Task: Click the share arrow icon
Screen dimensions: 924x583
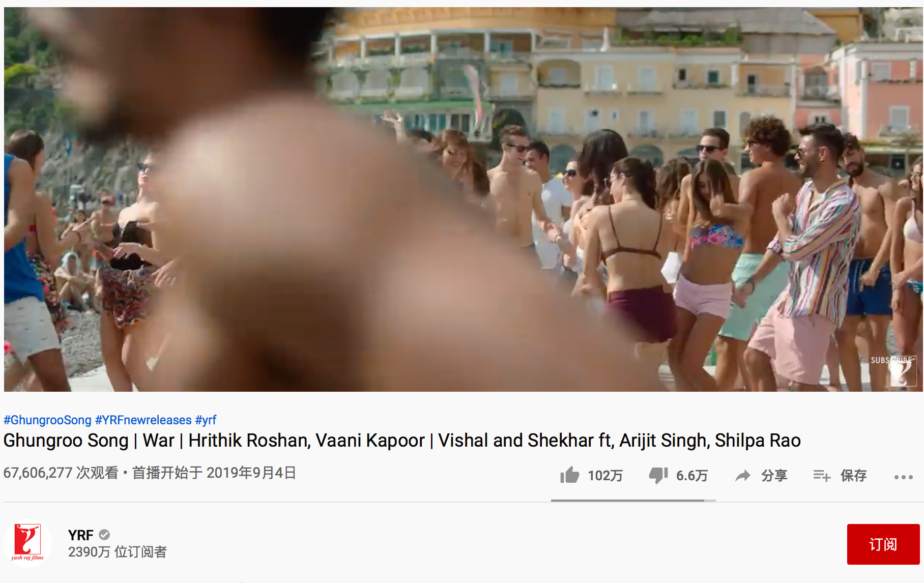Action: pos(743,476)
